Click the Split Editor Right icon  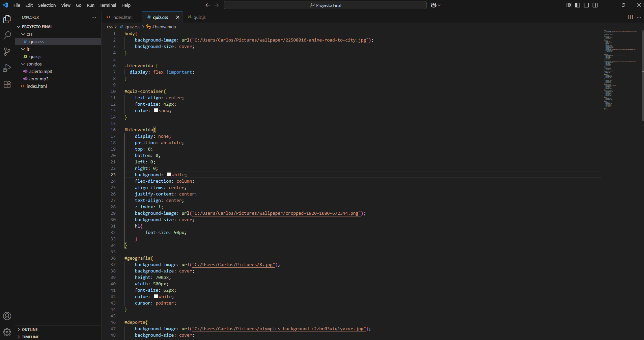pyautogui.click(x=630, y=17)
